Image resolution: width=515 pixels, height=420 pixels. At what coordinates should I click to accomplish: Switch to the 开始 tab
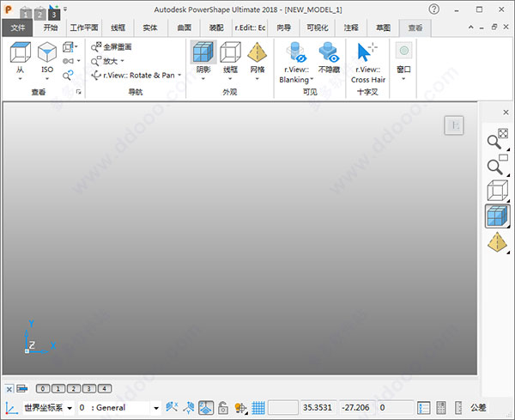coord(51,27)
